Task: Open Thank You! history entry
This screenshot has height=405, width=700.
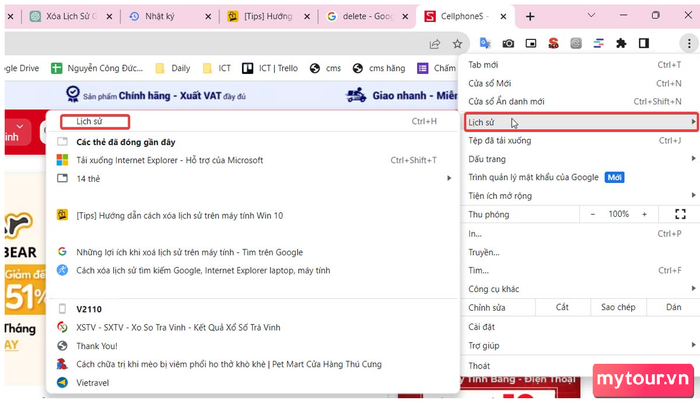Action: pyautogui.click(x=253, y=346)
